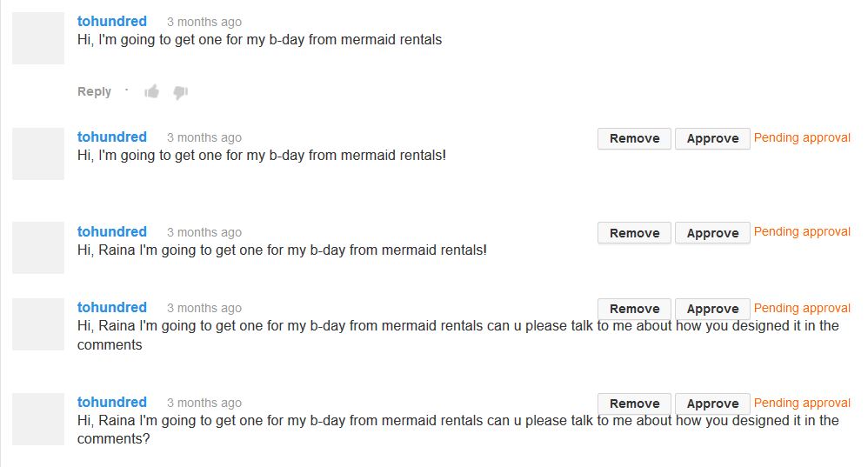Viewport: 868px width, 467px height.
Task: Like the first tohundred comment with thumbs up
Action: 152,91
